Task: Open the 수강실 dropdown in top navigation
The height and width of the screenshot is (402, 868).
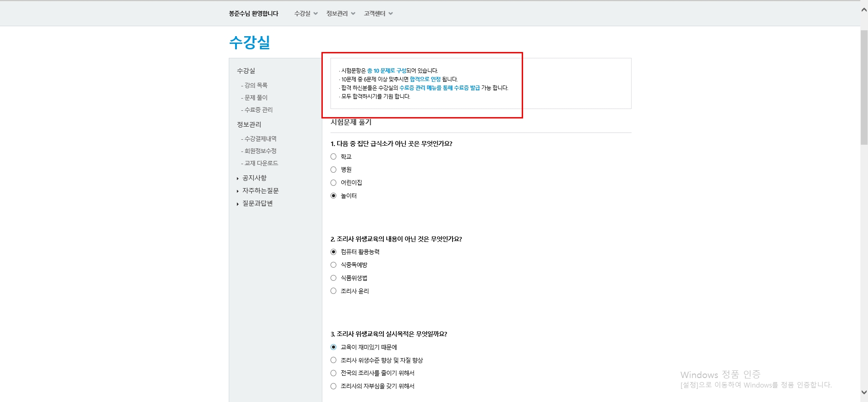Action: [306, 14]
